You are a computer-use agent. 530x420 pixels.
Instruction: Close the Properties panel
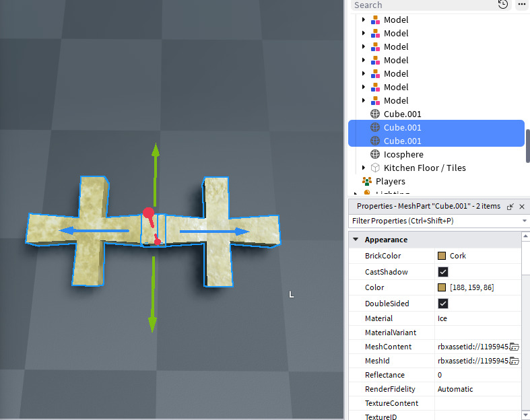pyautogui.click(x=522, y=207)
